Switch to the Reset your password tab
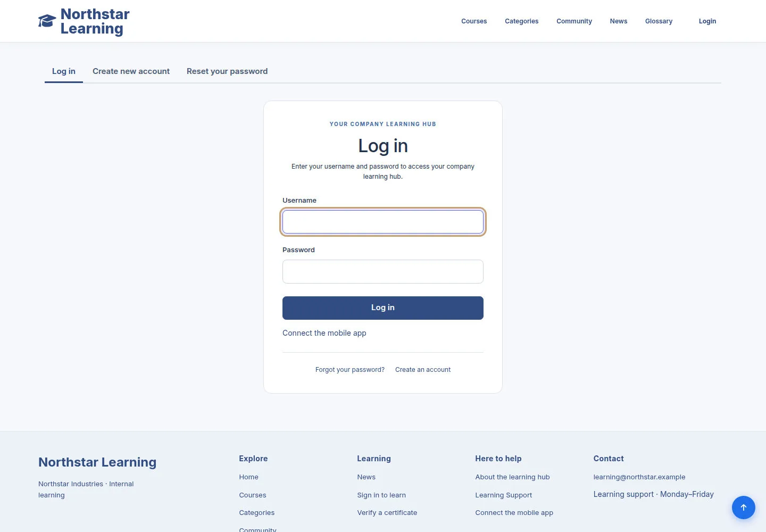The height and width of the screenshot is (532, 766). [x=227, y=71]
